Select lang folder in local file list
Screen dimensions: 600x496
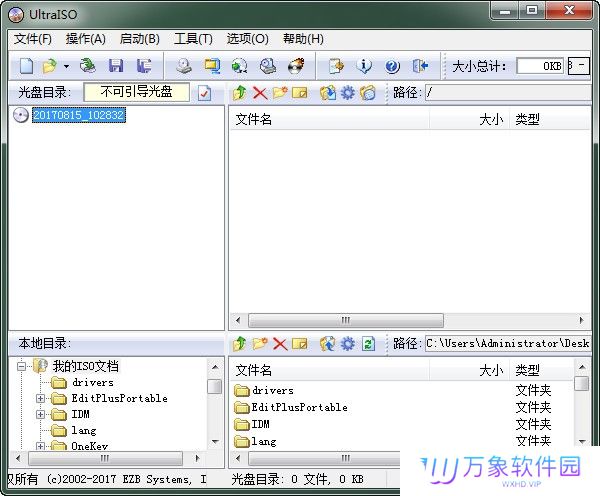coord(255,441)
